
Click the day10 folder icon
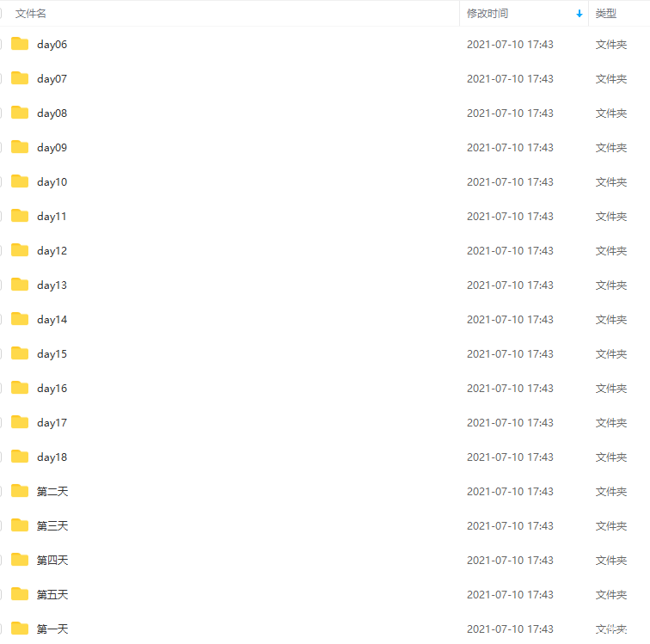[20, 181]
